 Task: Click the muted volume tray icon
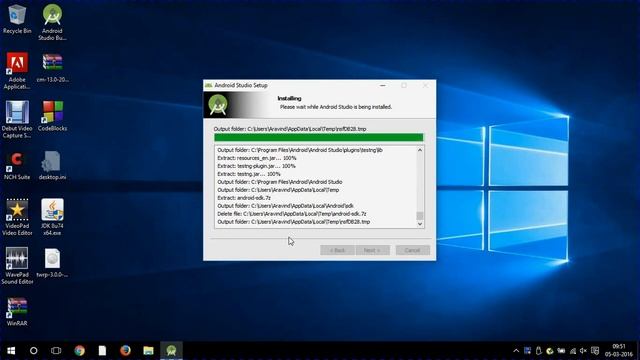(583, 351)
